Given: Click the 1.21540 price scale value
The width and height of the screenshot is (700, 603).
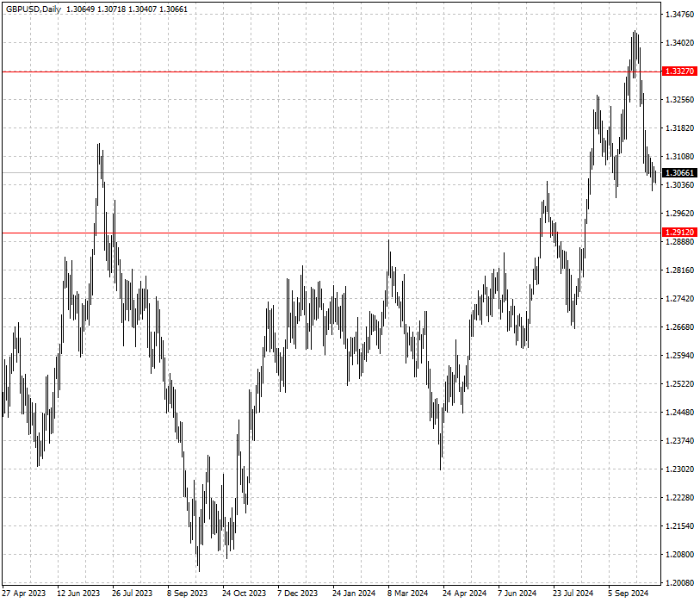Looking at the screenshot, I should point(679,526).
